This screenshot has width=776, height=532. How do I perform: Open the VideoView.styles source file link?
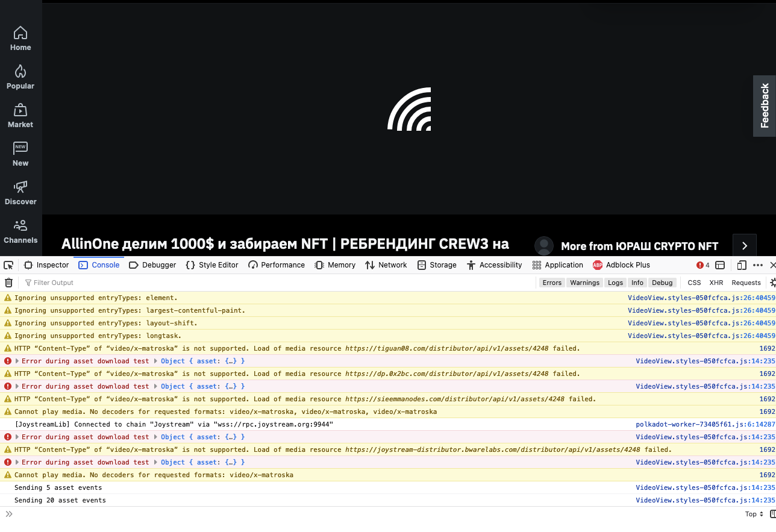(x=700, y=298)
